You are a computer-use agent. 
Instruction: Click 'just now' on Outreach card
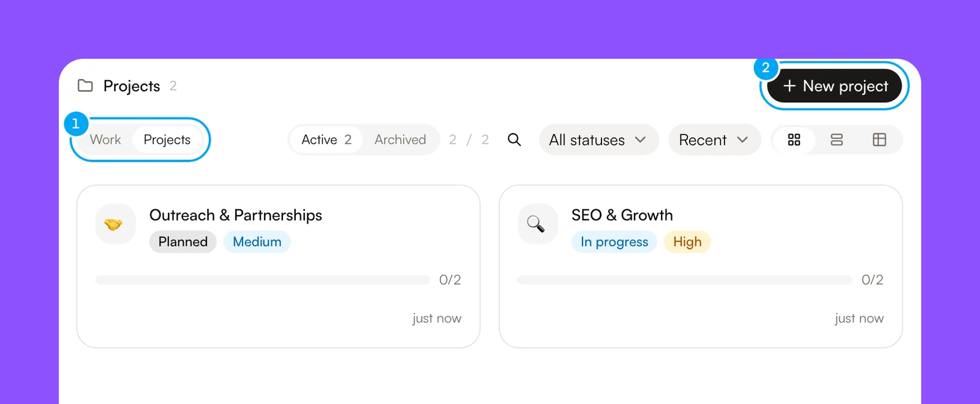(x=437, y=318)
